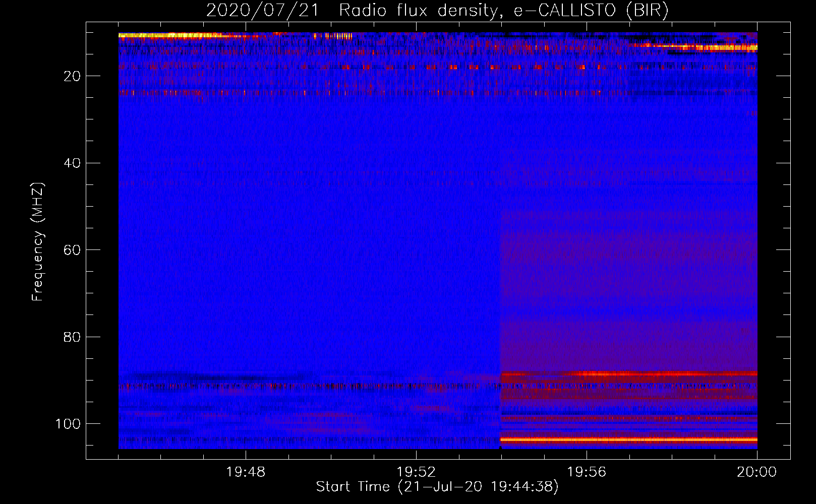
Task: Click the 'Frequency (MHZ)' axis label
Action: point(38,242)
